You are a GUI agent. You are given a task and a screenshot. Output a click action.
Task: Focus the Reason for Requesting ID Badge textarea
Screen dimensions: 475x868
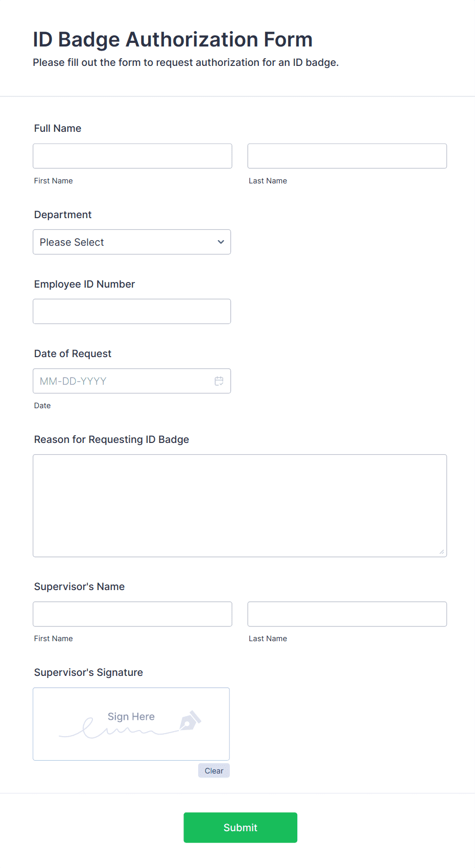(x=240, y=505)
